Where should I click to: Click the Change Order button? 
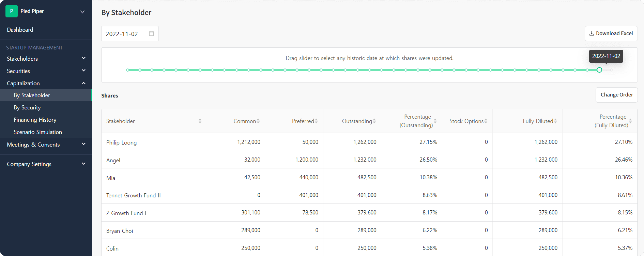point(616,95)
